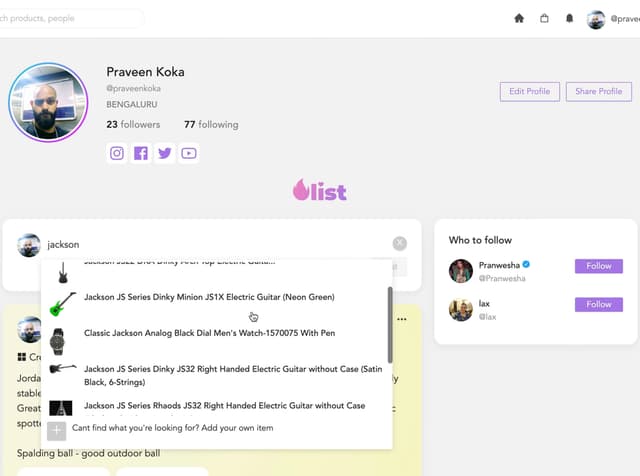Open the post's three-dot options menu
The height and width of the screenshot is (476, 640).
[x=403, y=319]
